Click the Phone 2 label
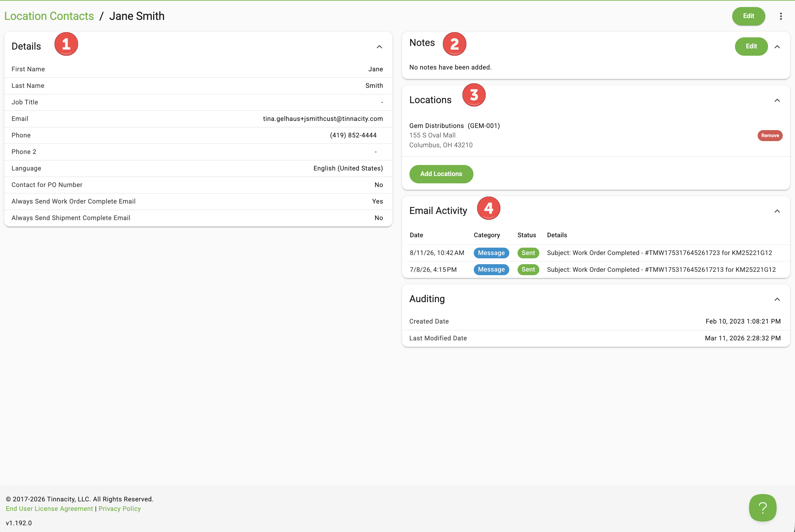The image size is (795, 532). [24, 152]
